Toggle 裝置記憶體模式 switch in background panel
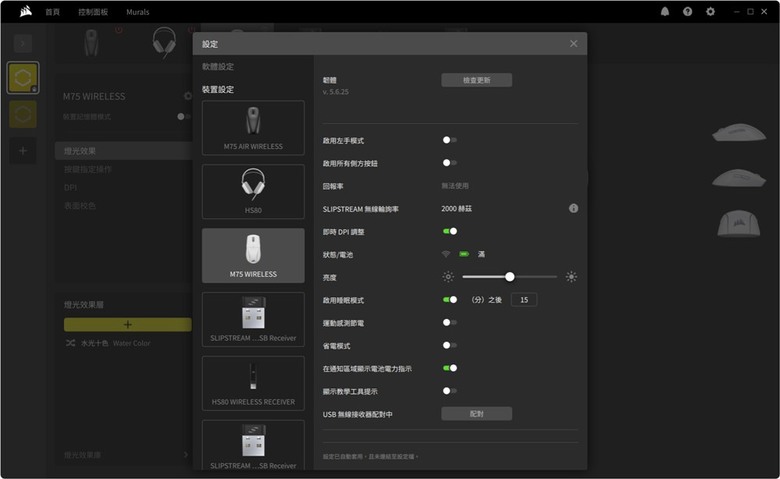 184,116
